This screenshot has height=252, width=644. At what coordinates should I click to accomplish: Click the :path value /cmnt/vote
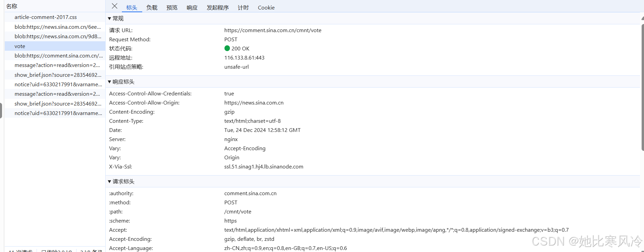click(238, 211)
